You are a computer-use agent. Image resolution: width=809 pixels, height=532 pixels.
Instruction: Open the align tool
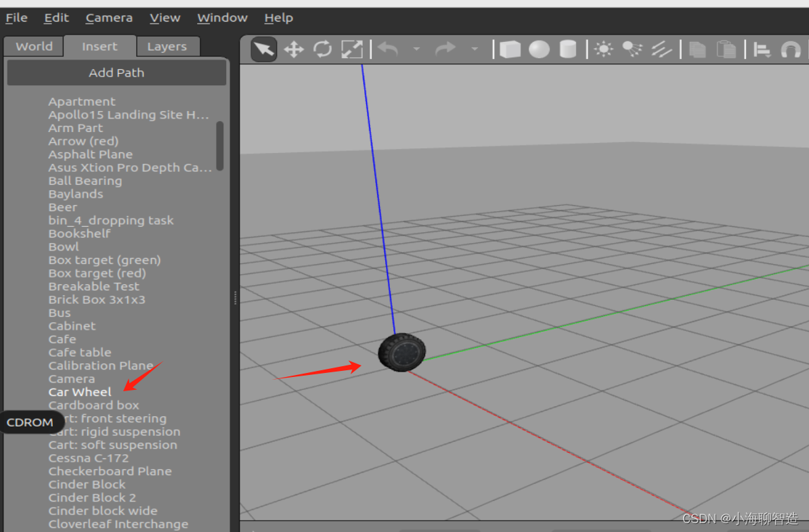[762, 50]
